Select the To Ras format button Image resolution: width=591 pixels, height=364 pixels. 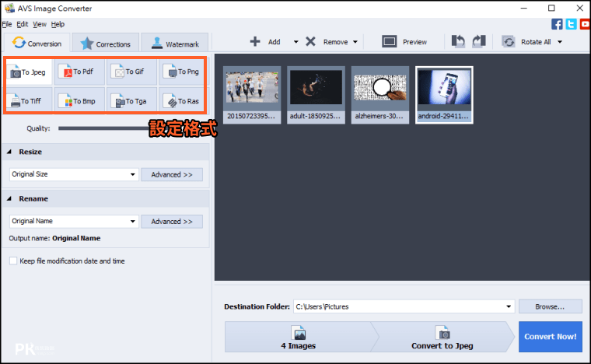pos(182,101)
